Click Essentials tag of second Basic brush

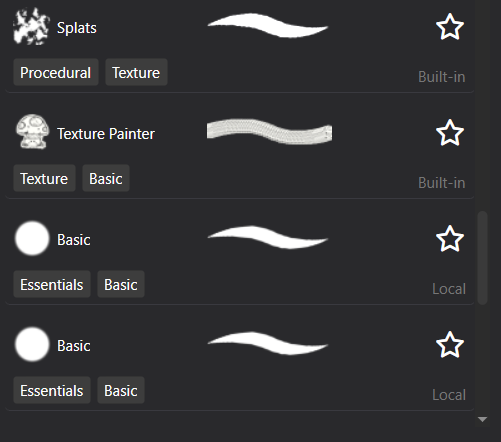coord(52,390)
